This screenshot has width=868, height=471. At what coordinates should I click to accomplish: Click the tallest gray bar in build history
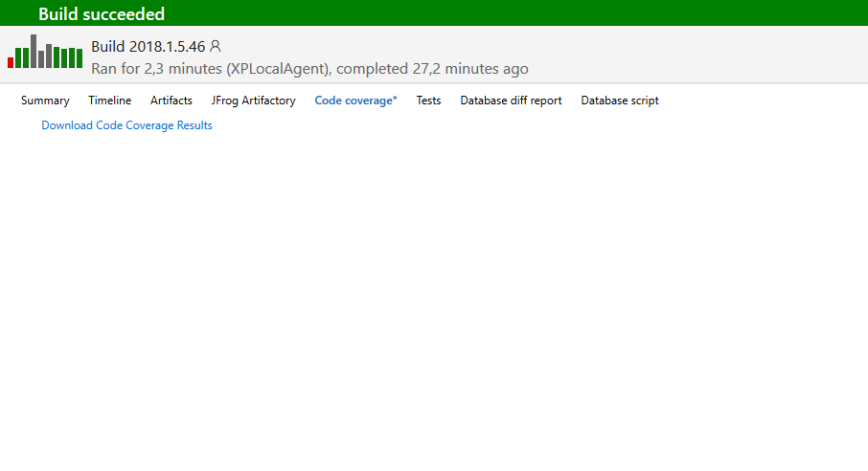pos(34,51)
